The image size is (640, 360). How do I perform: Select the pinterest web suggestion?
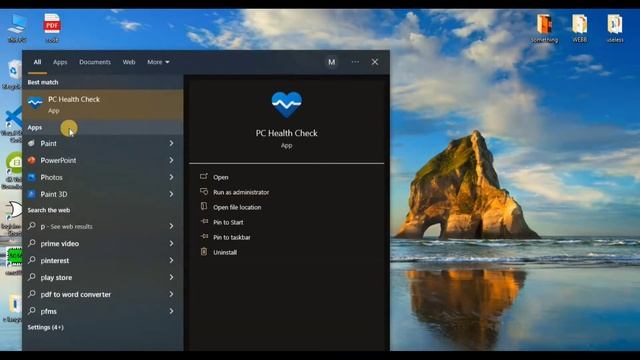point(103,260)
